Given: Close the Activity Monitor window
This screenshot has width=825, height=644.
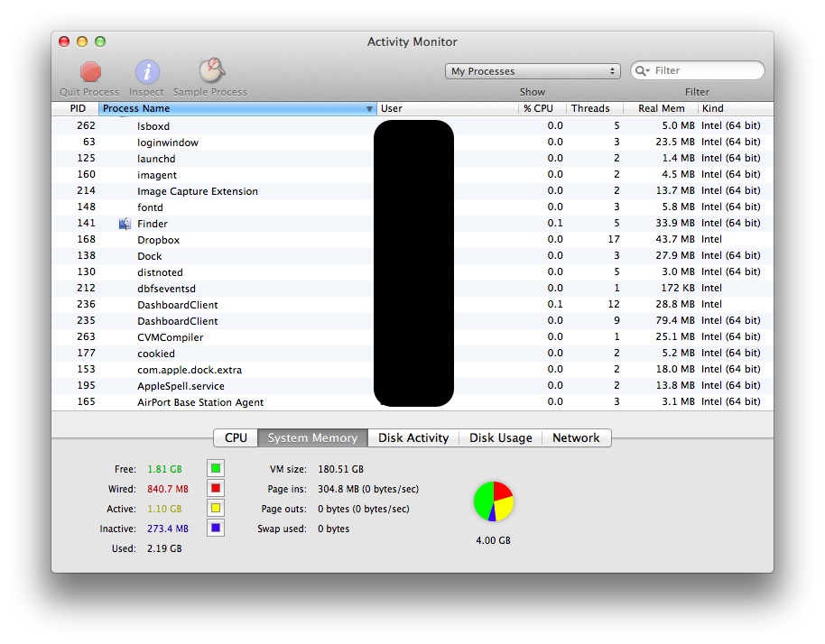Looking at the screenshot, I should point(64,41).
